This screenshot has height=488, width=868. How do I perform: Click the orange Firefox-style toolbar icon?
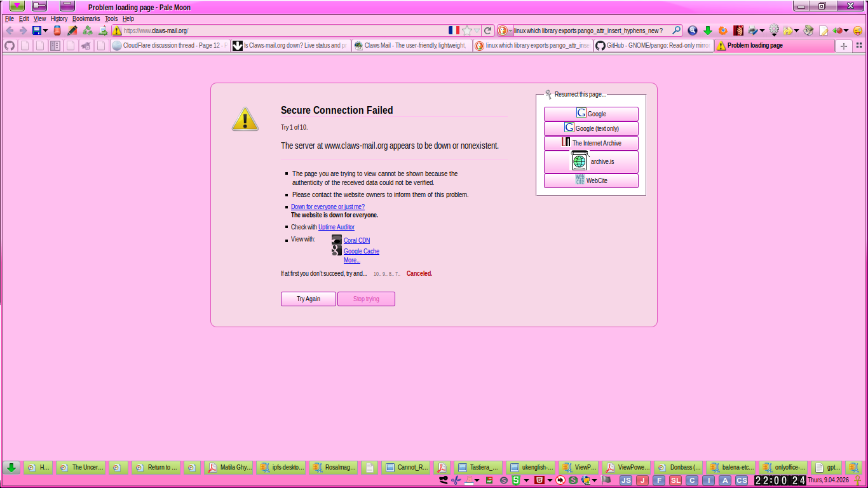[723, 30]
